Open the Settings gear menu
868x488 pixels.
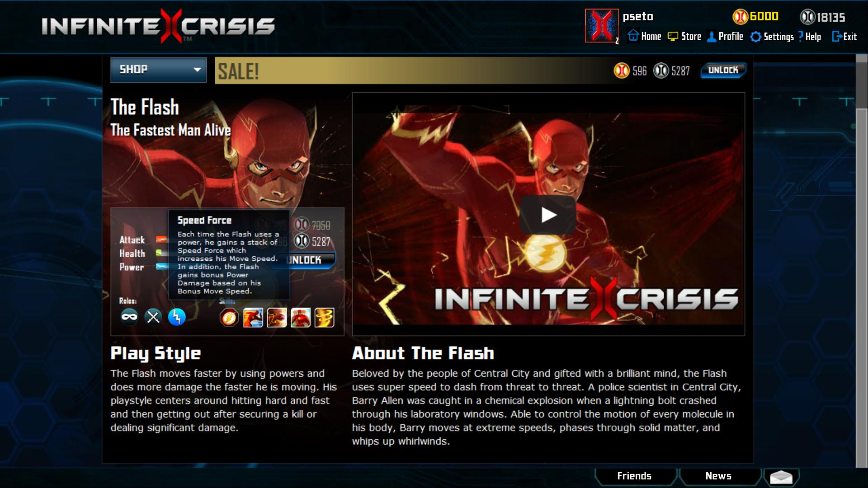(x=772, y=37)
